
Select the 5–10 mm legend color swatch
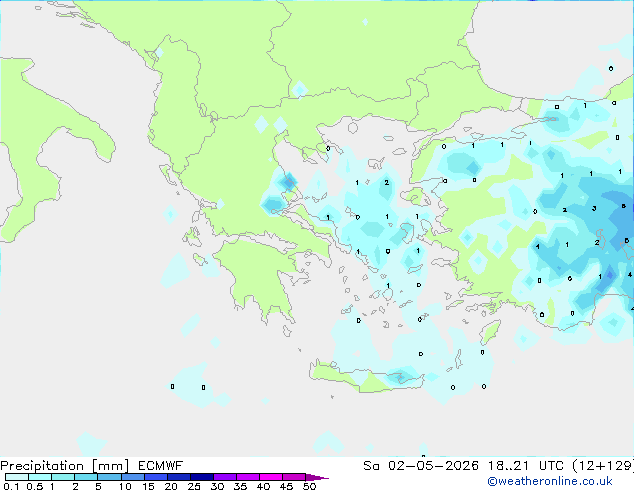point(109,477)
